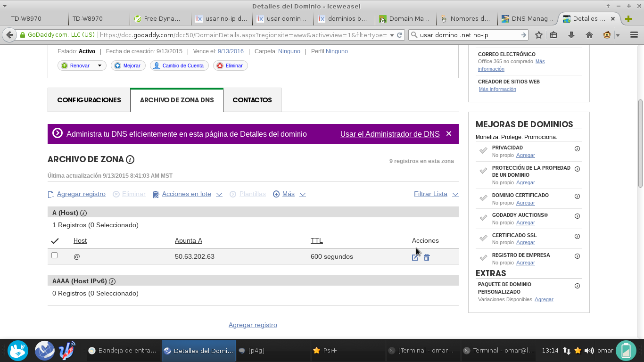Select the @ record checkbox
The width and height of the screenshot is (644, 362).
(x=55, y=255)
